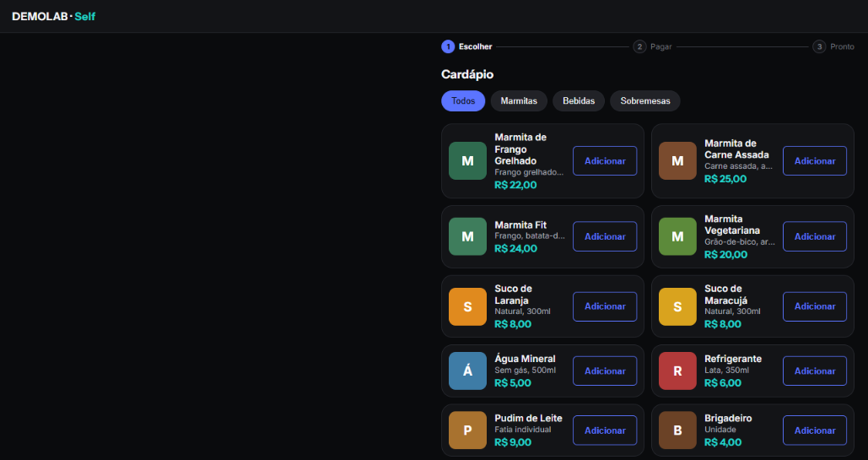Click the price R$ 20,00
This screenshot has width=868, height=460.
pyautogui.click(x=725, y=254)
